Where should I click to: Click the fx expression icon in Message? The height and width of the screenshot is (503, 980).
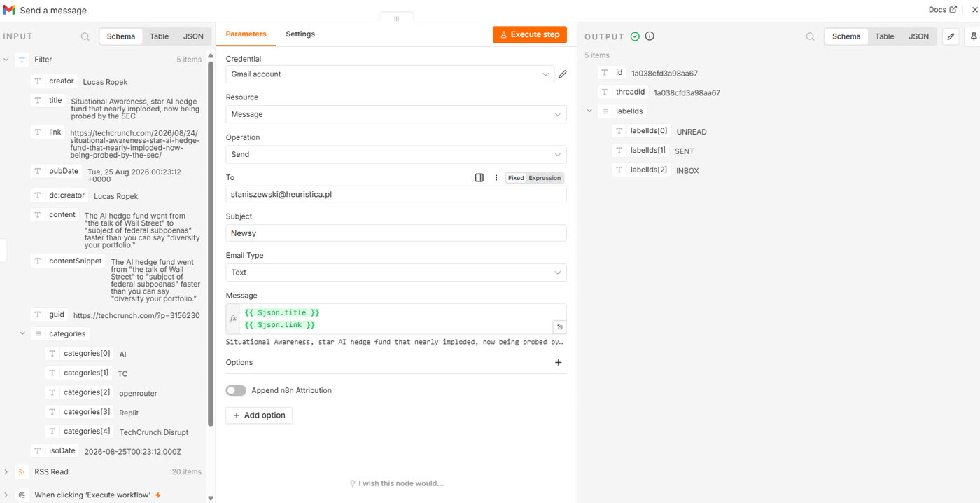[x=233, y=319]
